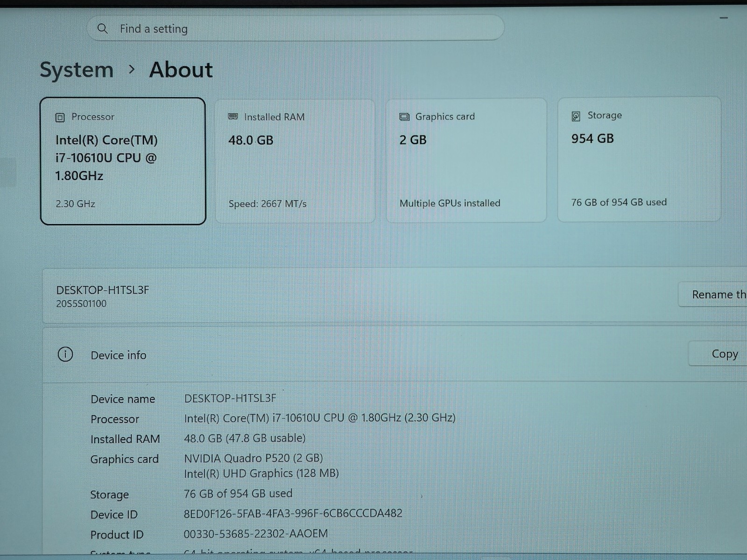747x560 pixels.
Task: Click the Graphics card label in Device info
Action: 125,459
